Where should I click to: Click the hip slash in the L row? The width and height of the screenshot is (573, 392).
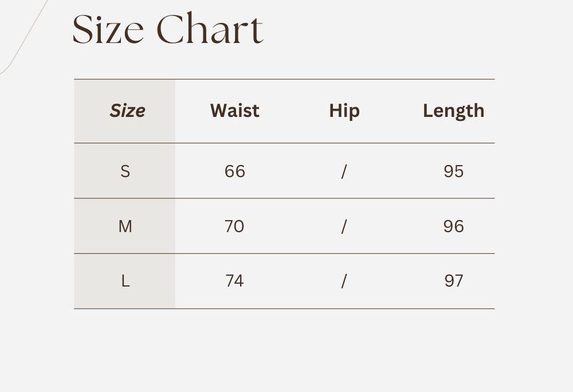click(344, 281)
